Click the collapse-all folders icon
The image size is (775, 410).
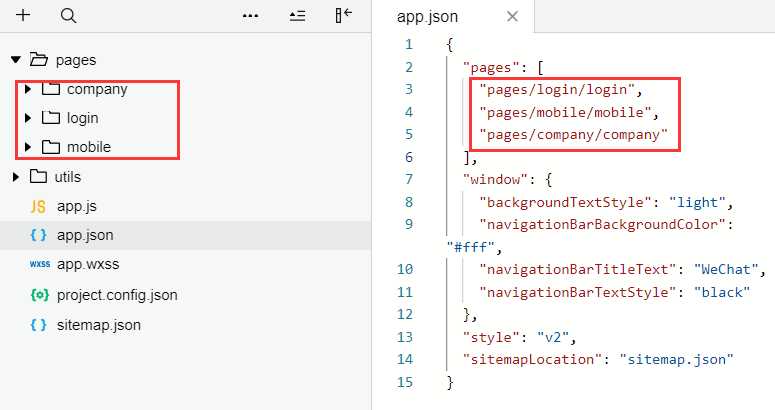coord(297,16)
